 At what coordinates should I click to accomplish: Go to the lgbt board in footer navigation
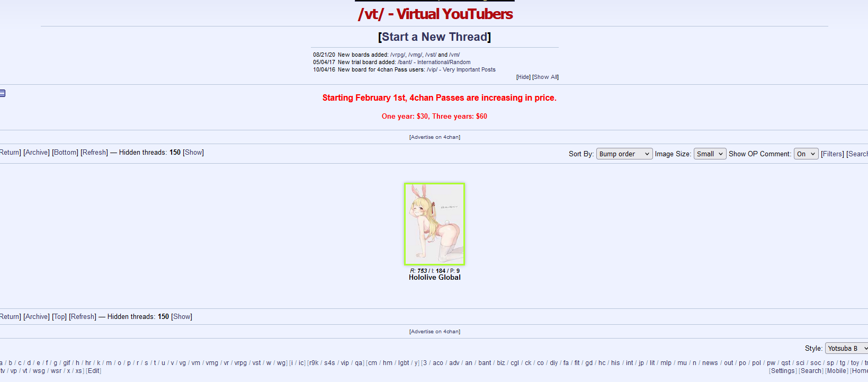click(404, 363)
